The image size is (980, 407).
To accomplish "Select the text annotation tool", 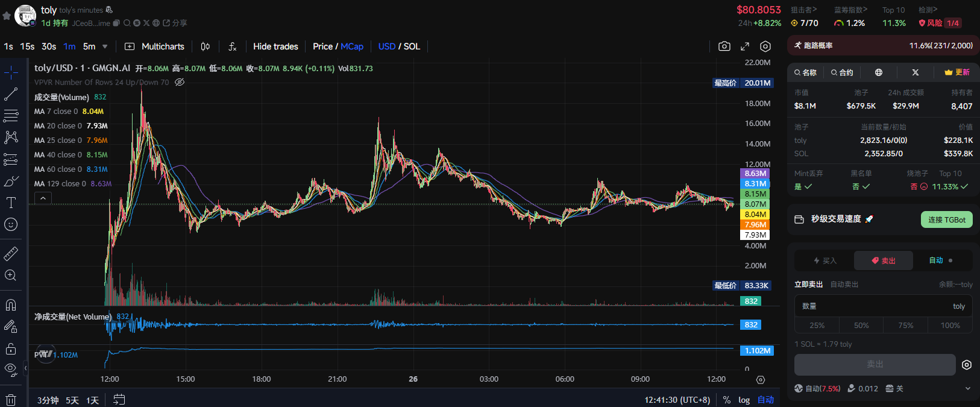I will [11, 203].
